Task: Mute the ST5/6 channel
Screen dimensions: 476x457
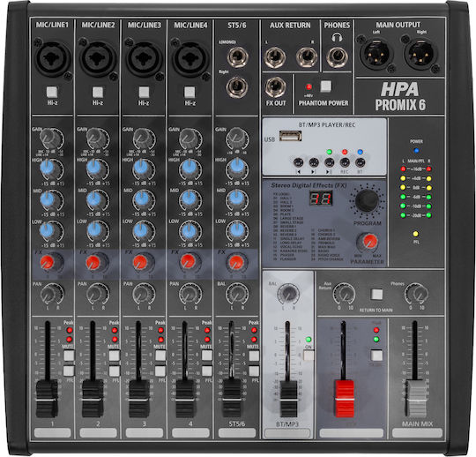Action: pyautogui.click(x=254, y=356)
